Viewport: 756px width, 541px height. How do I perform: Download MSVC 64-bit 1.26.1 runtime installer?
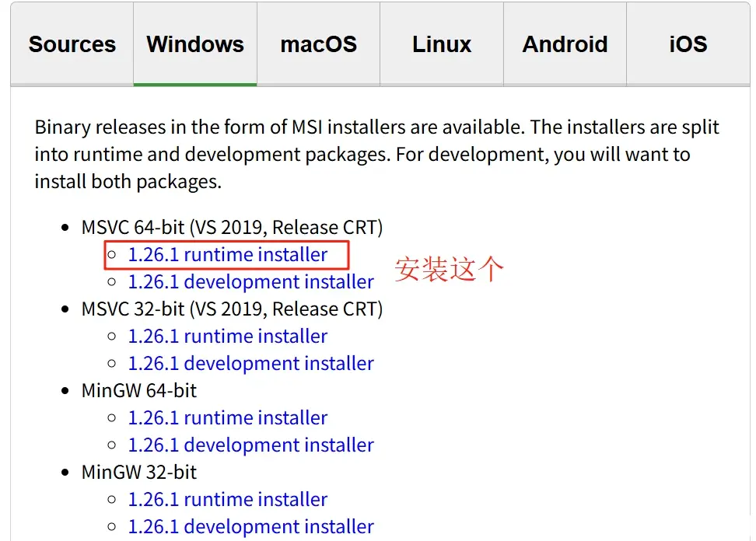(228, 254)
